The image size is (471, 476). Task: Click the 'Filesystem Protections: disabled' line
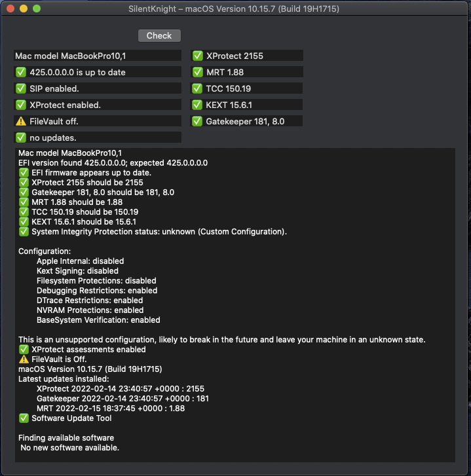[x=96, y=281]
